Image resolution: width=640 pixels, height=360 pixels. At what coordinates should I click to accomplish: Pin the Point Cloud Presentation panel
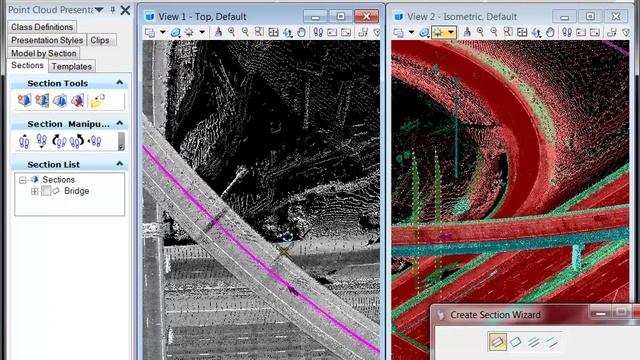tap(113, 10)
